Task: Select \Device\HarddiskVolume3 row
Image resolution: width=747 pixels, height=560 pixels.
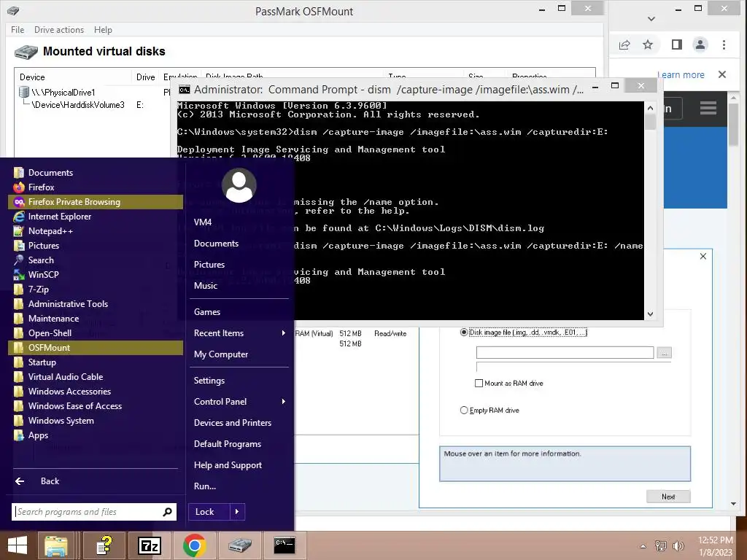Action: [77, 105]
